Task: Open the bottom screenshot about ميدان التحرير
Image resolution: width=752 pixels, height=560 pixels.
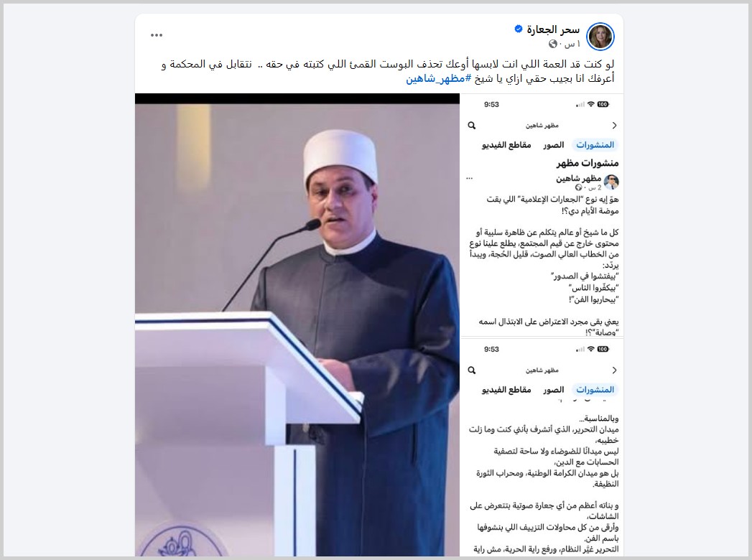Action: tap(542, 447)
